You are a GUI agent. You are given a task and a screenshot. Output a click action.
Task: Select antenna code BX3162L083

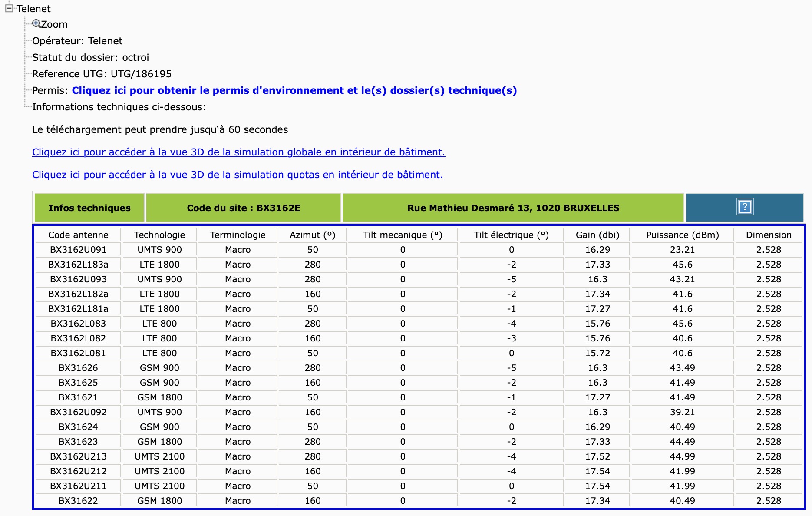coord(78,324)
